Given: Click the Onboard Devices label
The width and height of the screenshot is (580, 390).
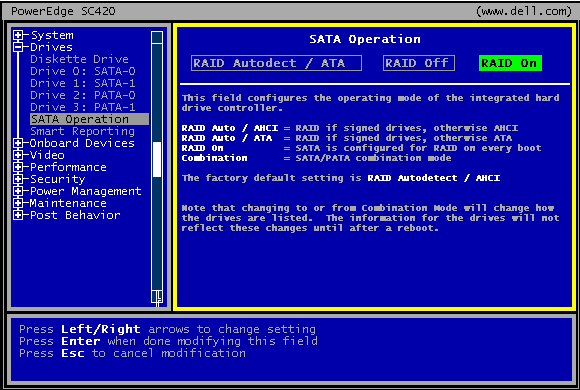Looking at the screenshot, I should point(82,143).
